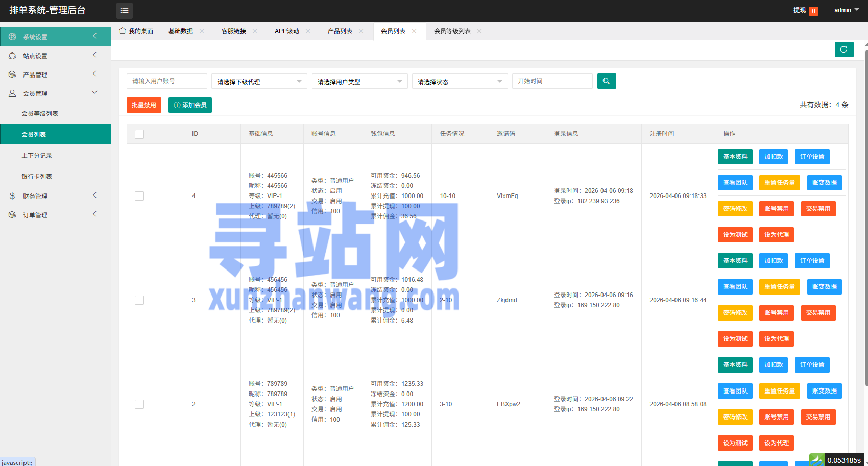Click the 订单管理 cube icon
The image size is (868, 466).
tap(12, 215)
